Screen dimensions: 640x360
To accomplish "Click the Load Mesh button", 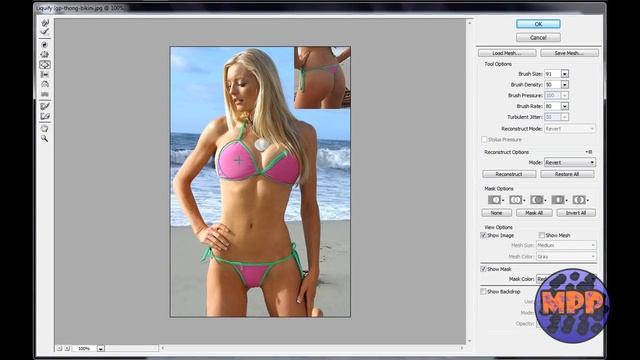I will 507,53.
